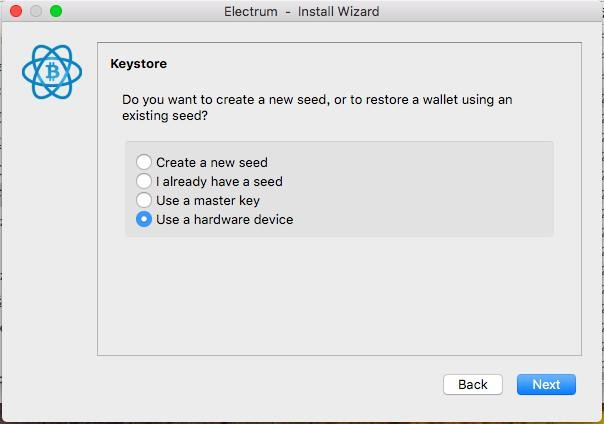Viewport: 604px width, 424px height.
Task: Click the Bitcoin B symbol inside the logo
Action: 52,72
